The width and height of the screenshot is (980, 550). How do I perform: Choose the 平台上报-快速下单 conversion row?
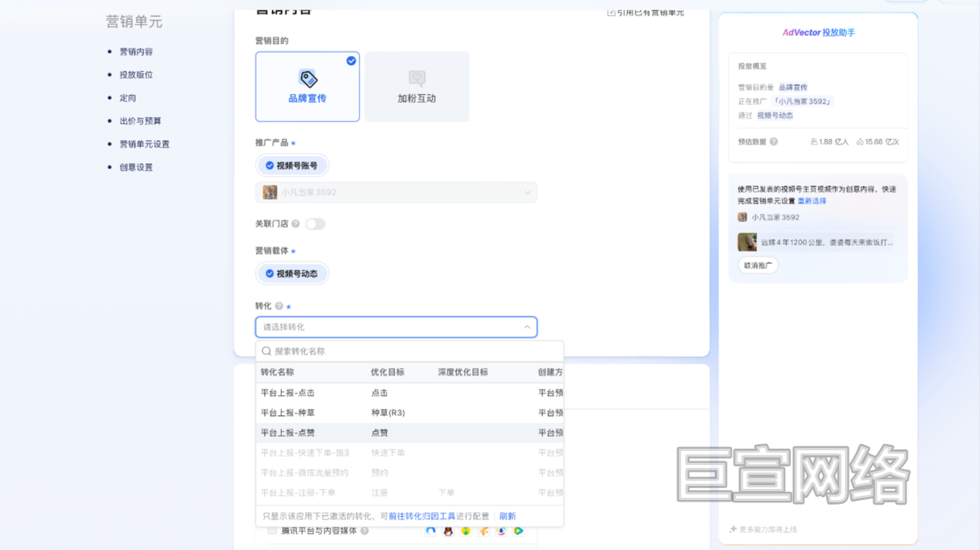(409, 453)
